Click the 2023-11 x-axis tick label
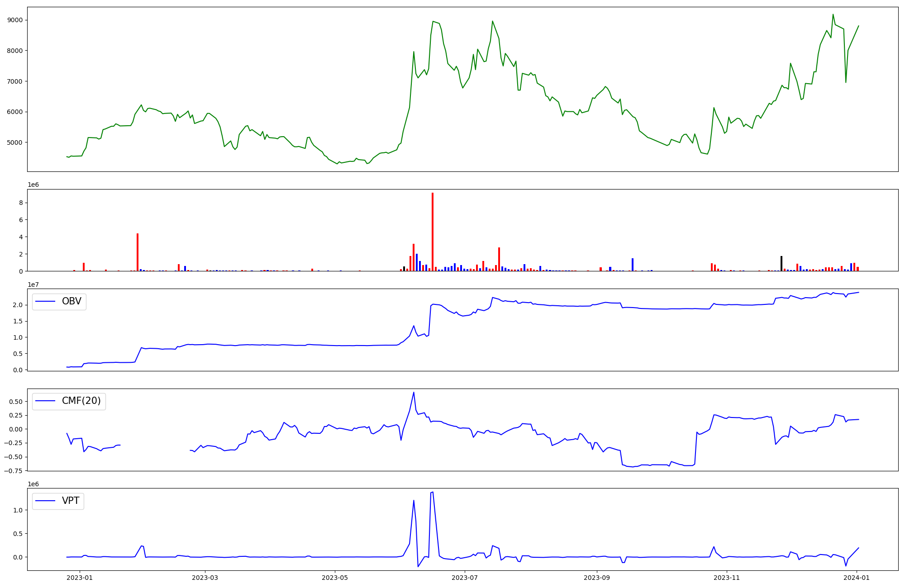This screenshot has height=588, width=905. [x=727, y=578]
